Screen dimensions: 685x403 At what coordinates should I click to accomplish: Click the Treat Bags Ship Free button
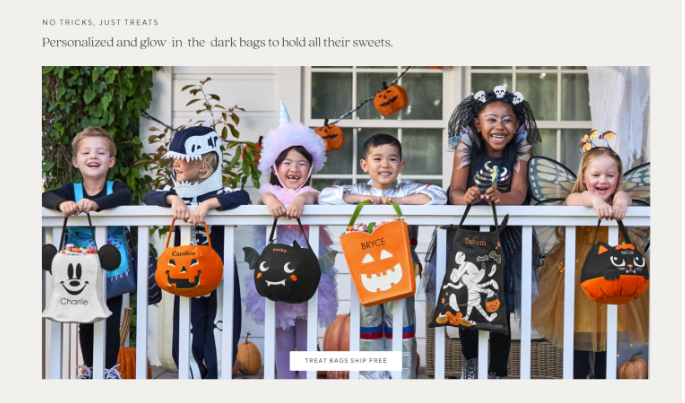tap(346, 361)
